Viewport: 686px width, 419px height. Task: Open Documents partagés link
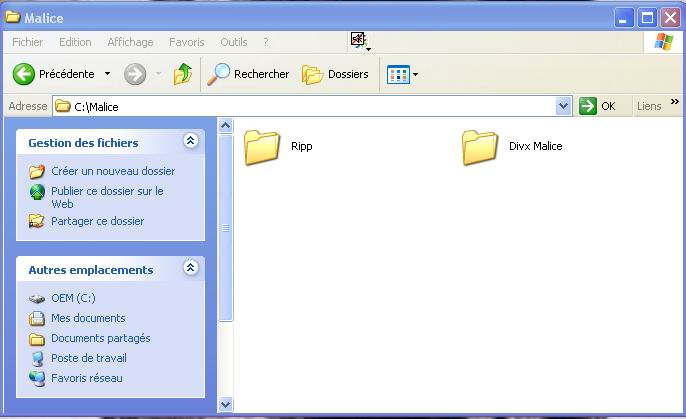pos(101,338)
